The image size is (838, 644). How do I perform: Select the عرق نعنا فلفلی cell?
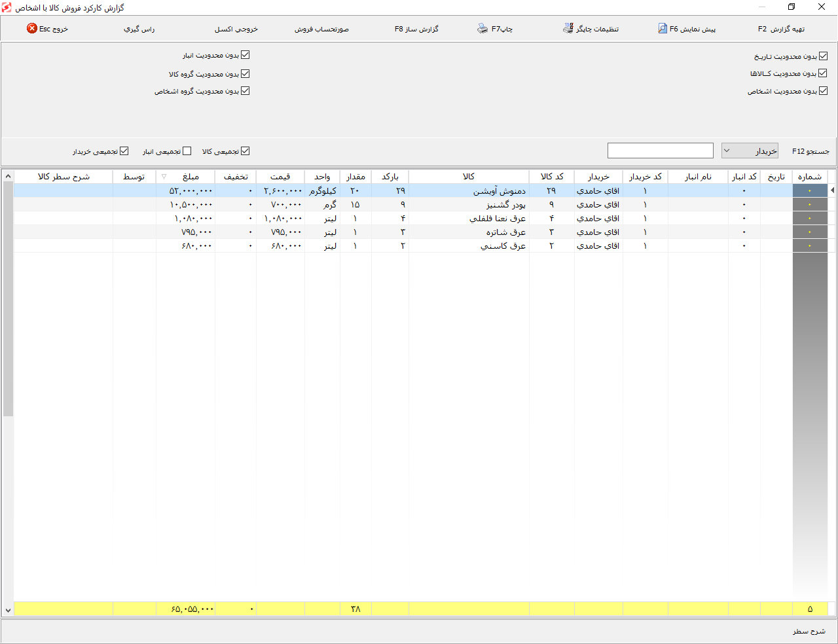click(x=469, y=218)
